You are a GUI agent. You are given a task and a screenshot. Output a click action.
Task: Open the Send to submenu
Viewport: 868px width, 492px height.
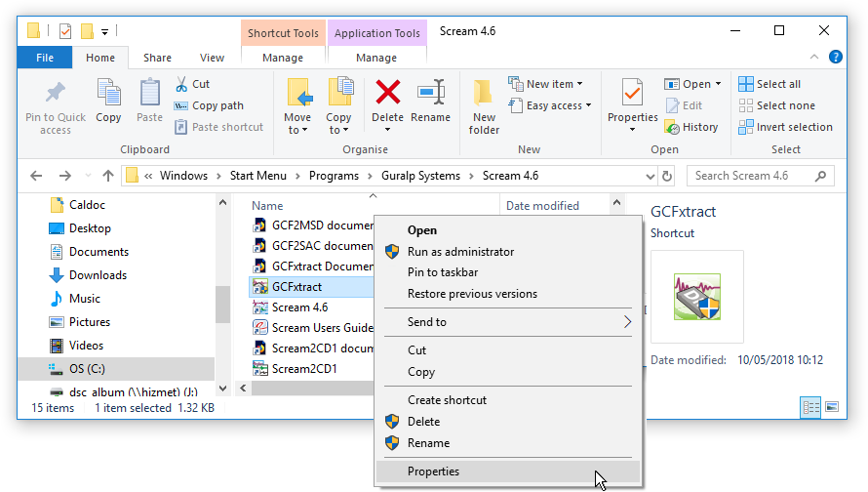(507, 322)
